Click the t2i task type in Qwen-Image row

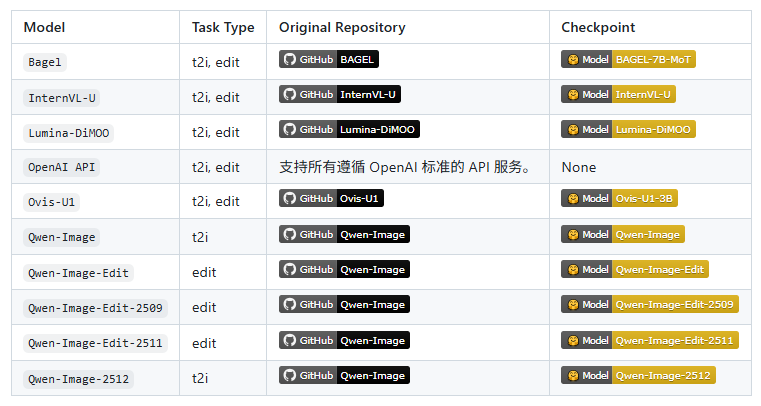(200, 237)
